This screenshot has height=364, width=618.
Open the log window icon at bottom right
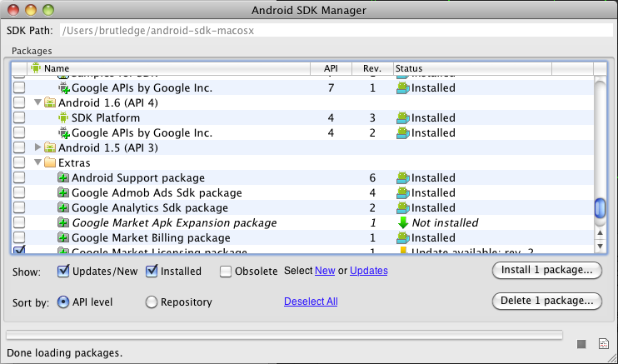coord(603,343)
